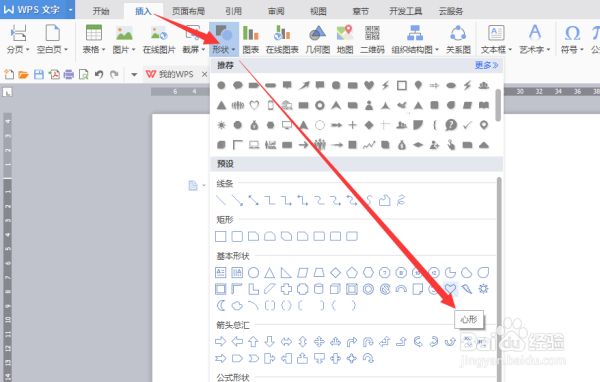Image resolution: width=600 pixels, height=382 pixels.
Task: Open the 文本框 text box dropdown
Action: click(x=496, y=39)
